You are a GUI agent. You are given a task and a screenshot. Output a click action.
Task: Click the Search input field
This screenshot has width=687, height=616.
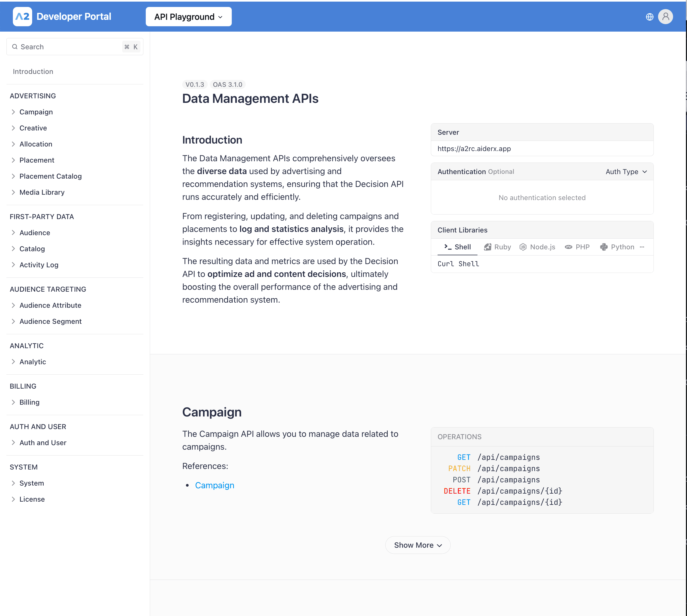click(x=68, y=47)
